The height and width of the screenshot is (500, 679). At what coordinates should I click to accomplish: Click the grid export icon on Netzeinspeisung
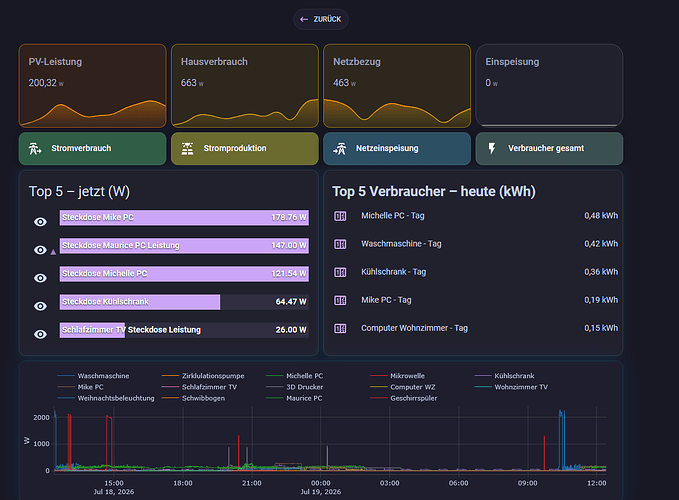pos(340,148)
